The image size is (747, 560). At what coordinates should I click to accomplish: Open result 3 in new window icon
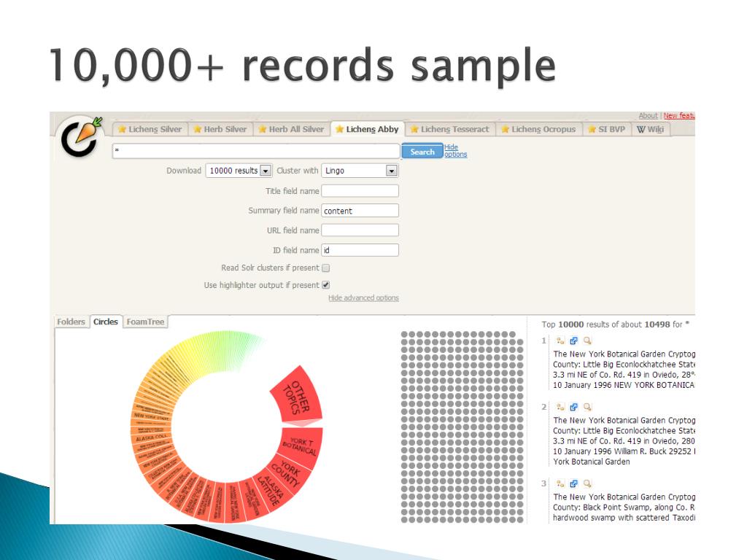[573, 484]
